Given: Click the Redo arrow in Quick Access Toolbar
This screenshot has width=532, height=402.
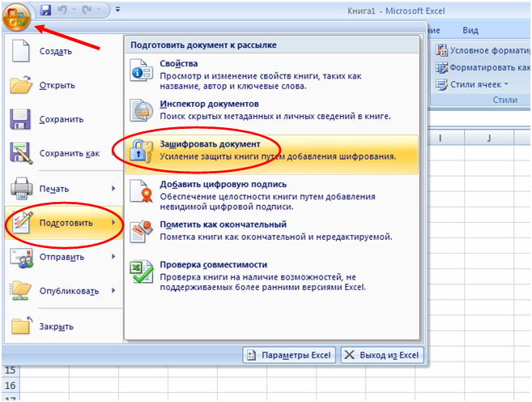Looking at the screenshot, I should (87, 11).
